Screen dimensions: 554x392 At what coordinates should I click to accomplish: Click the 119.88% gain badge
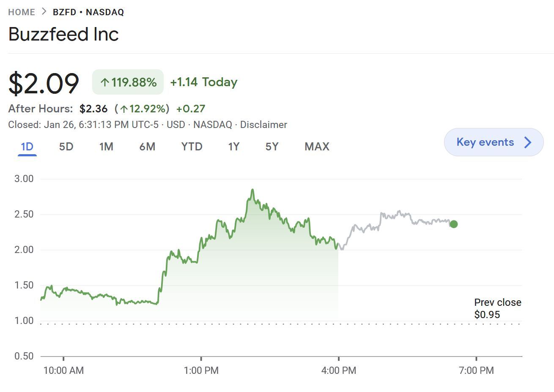point(128,82)
